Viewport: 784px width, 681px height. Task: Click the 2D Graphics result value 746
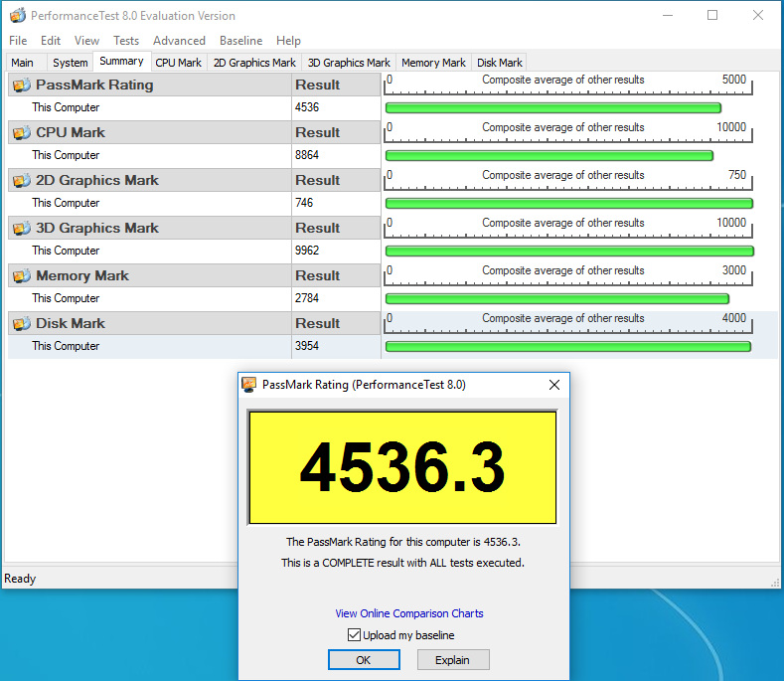click(x=303, y=203)
